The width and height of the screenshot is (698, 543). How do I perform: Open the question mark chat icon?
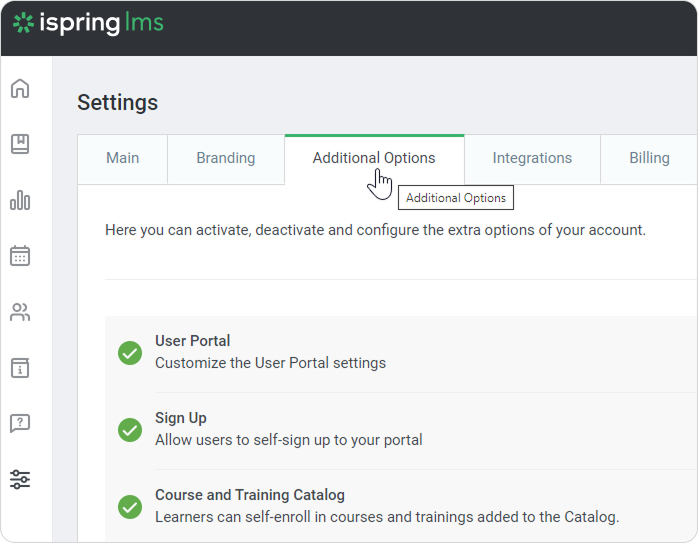(x=20, y=423)
